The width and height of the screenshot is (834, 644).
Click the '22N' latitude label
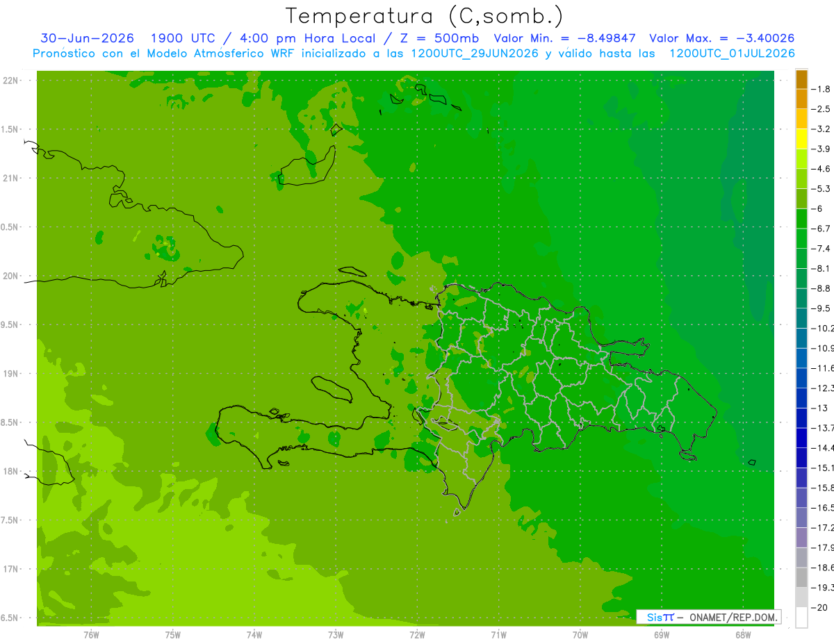pyautogui.click(x=10, y=81)
